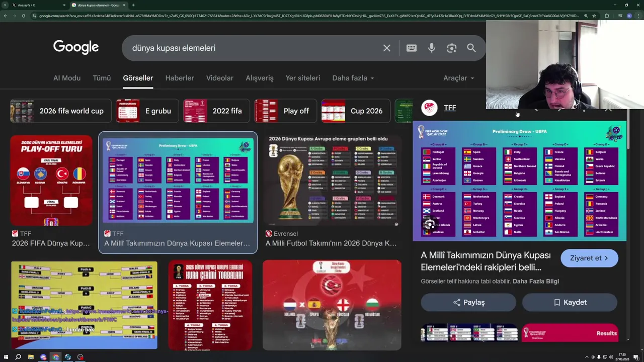644x362 pixels.
Task: Open Lens search icon on preview image
Action: 429,224
